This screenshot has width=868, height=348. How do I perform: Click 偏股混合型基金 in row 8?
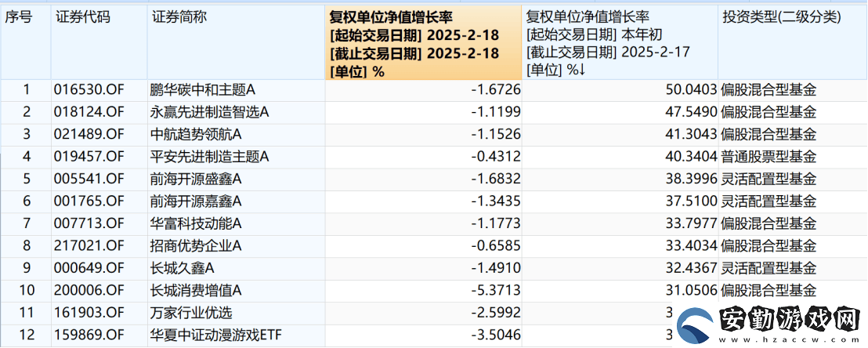[x=769, y=246]
